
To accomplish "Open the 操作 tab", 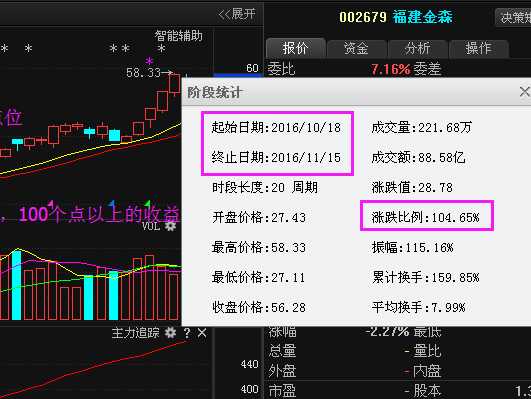I will [479, 48].
